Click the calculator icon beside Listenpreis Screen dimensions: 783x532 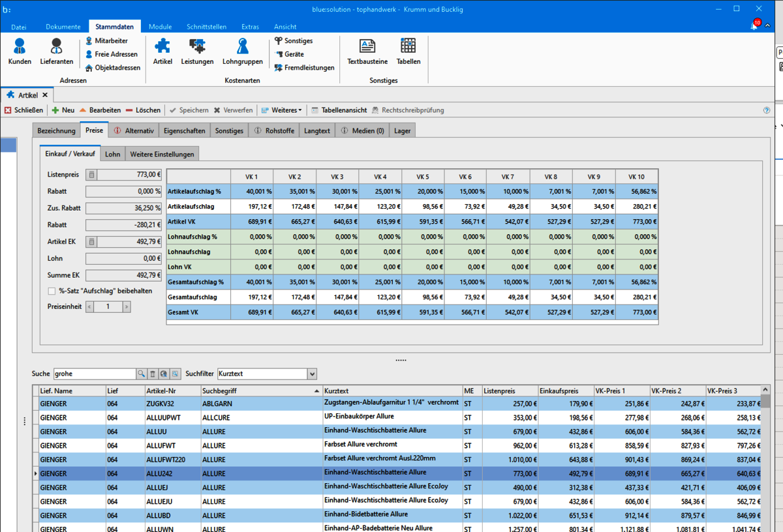(x=92, y=175)
